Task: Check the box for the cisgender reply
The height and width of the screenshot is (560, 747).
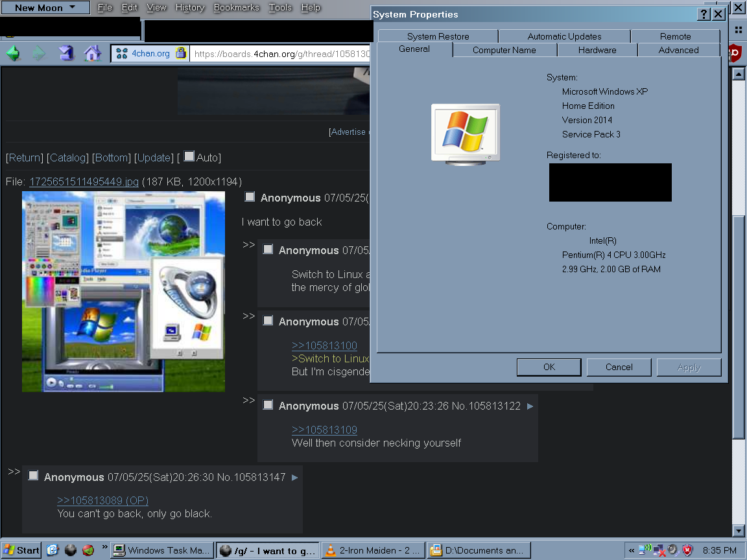Action: (x=268, y=320)
